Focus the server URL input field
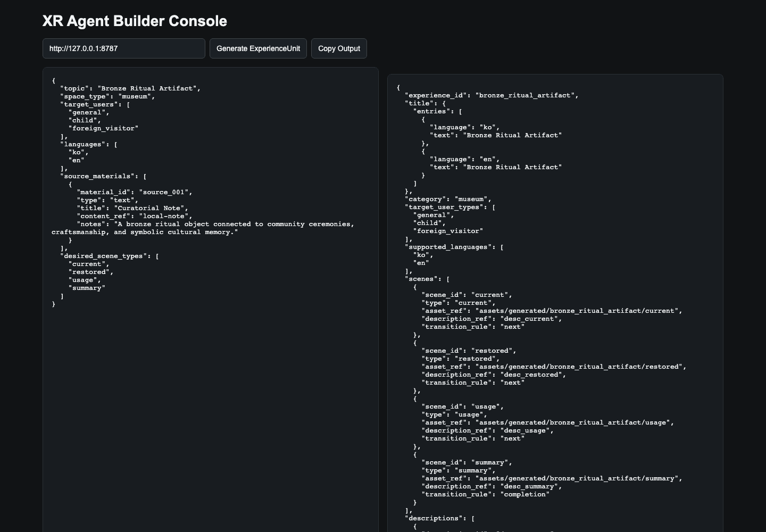This screenshot has height=532, width=766. [x=124, y=48]
